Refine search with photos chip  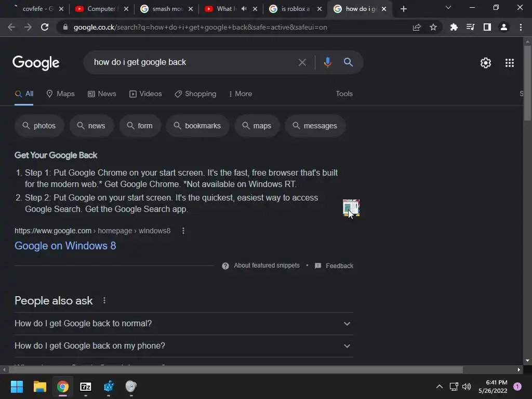[39, 126]
